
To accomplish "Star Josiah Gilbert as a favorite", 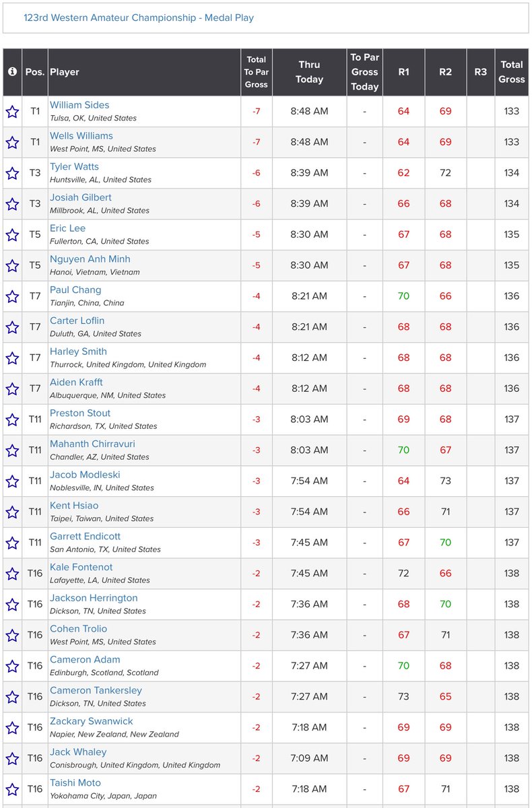I will (x=12, y=204).
